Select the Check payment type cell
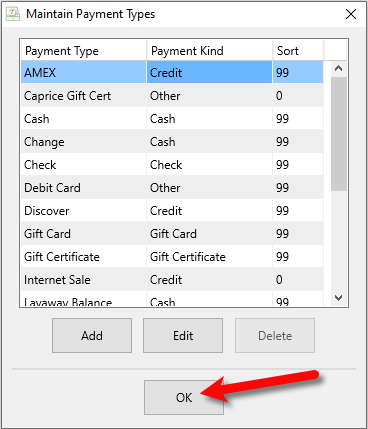 [84, 165]
